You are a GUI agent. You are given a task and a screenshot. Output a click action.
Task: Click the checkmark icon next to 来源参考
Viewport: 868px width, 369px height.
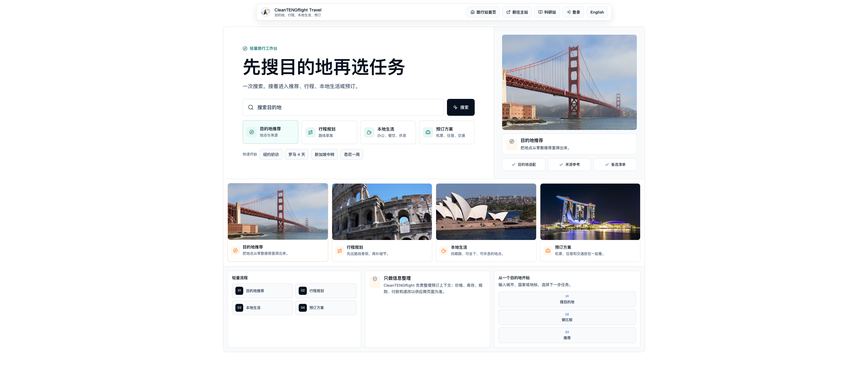click(x=561, y=164)
